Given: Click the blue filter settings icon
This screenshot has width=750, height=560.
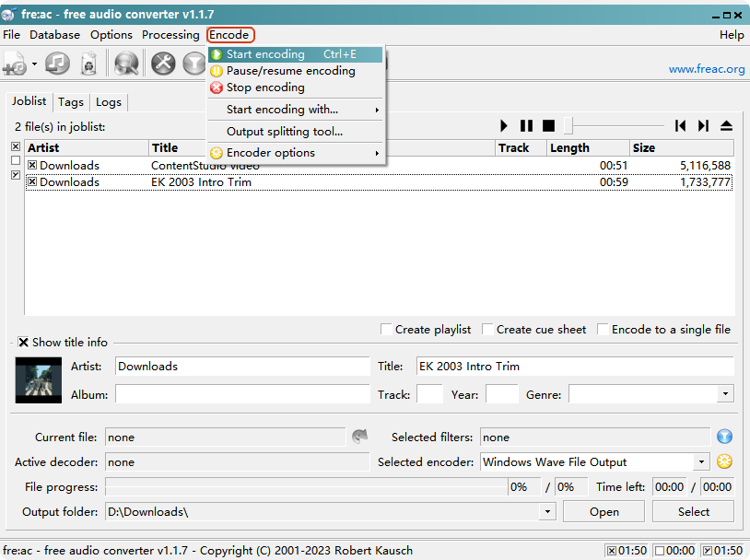Looking at the screenshot, I should pyautogui.click(x=724, y=437).
